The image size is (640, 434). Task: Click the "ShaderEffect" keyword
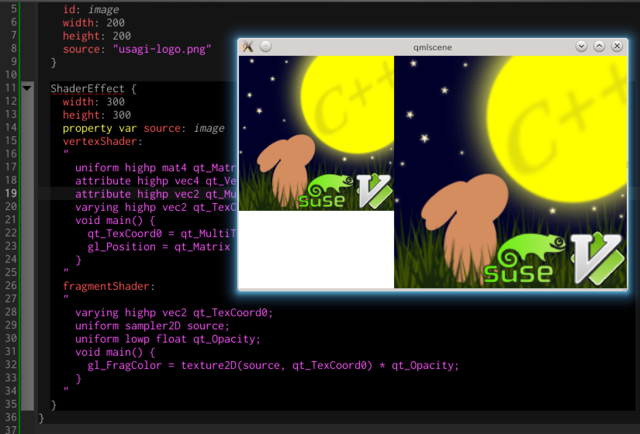pos(87,89)
